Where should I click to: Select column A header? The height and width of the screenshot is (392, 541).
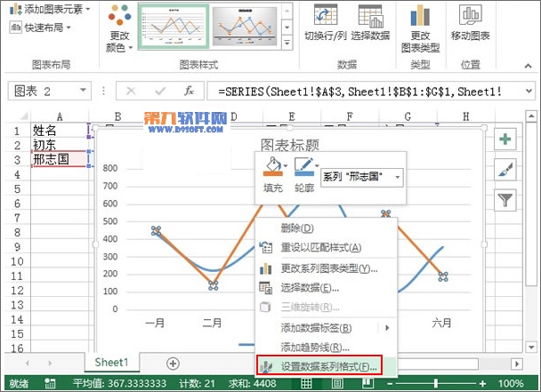(60, 116)
